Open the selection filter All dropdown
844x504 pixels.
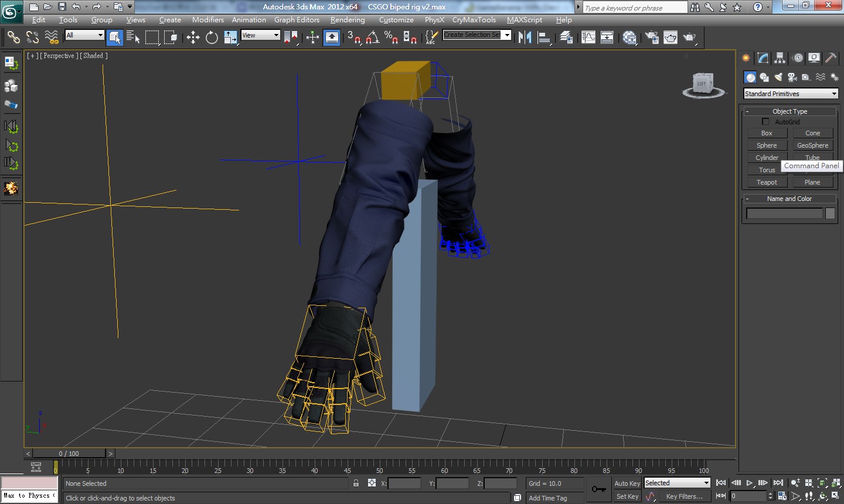[84, 35]
